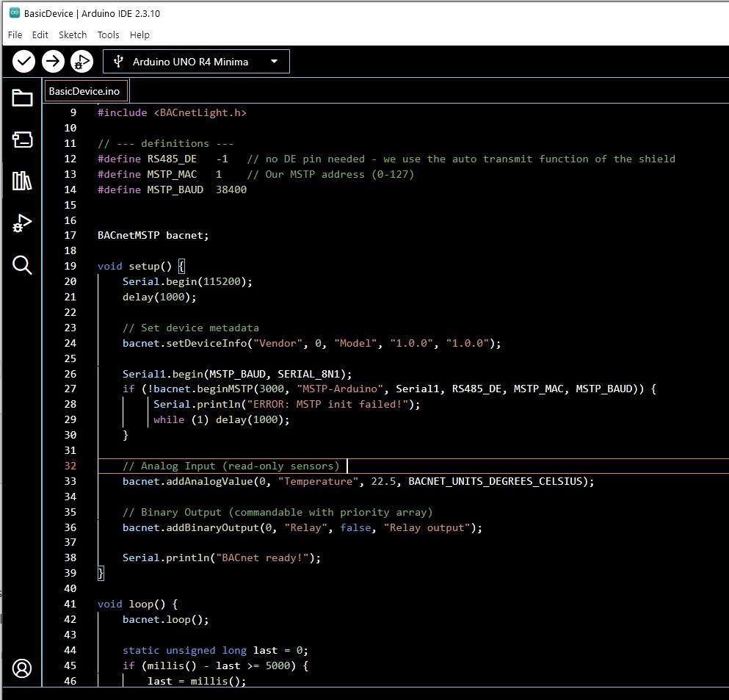This screenshot has height=700, width=729.
Task: Click line number 19 in the gutter
Action: click(70, 266)
